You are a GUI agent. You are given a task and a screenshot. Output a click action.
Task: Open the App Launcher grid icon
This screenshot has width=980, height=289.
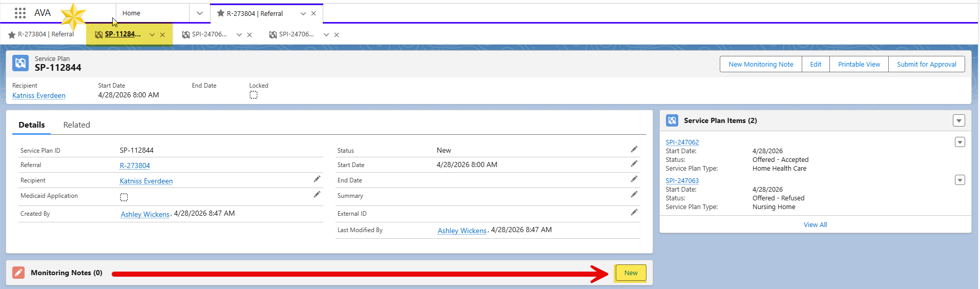[20, 13]
